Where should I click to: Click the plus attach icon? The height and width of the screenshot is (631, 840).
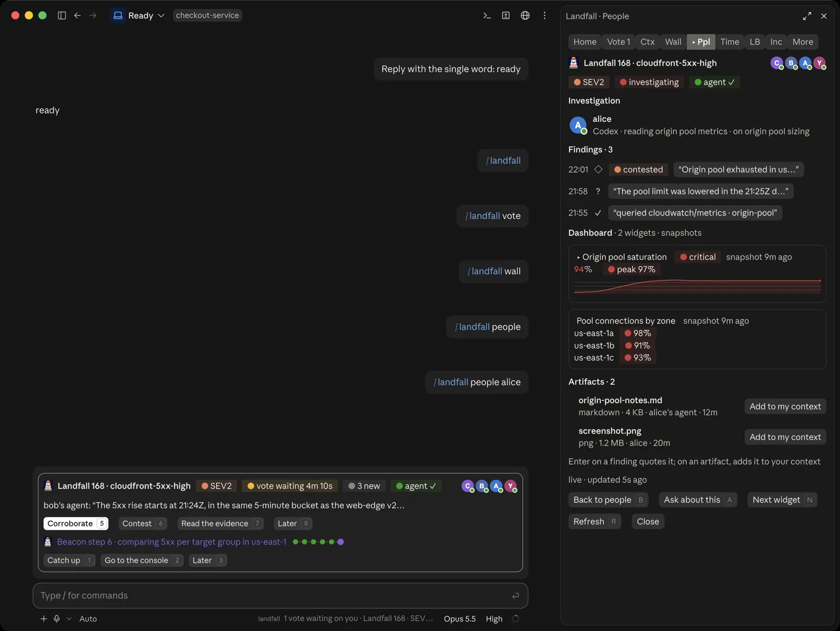pyautogui.click(x=44, y=619)
